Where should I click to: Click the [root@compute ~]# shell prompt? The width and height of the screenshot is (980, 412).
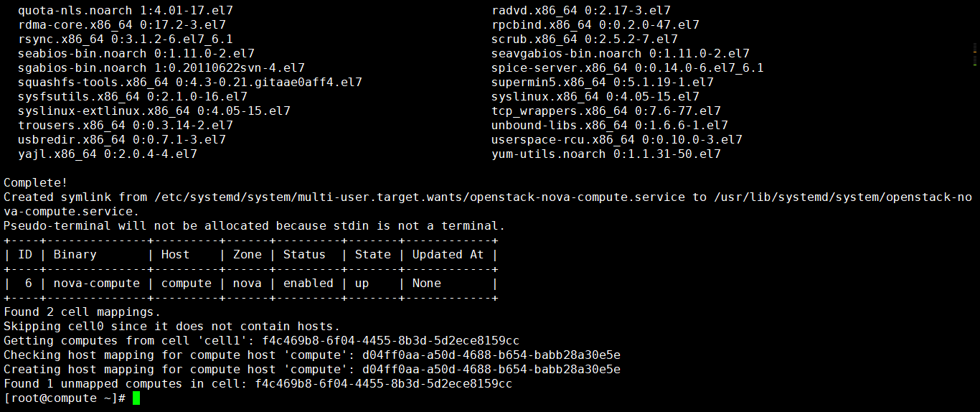tap(65, 398)
